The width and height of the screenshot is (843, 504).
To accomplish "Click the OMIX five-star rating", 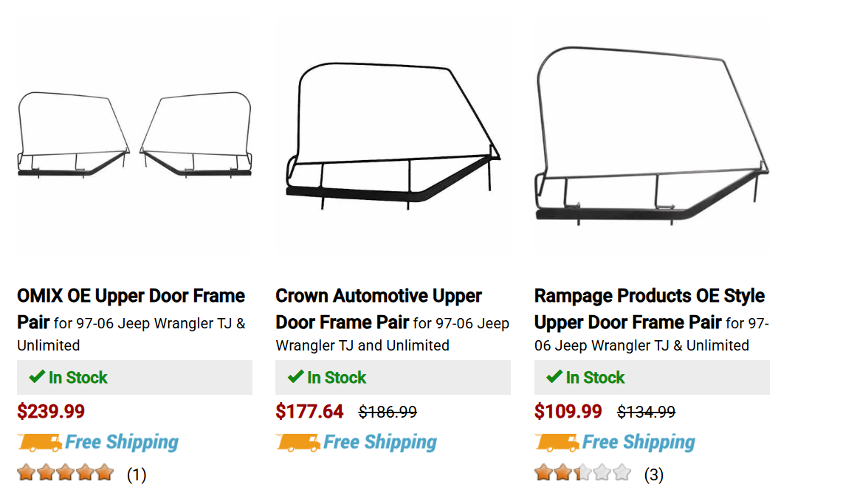I will coord(66,473).
